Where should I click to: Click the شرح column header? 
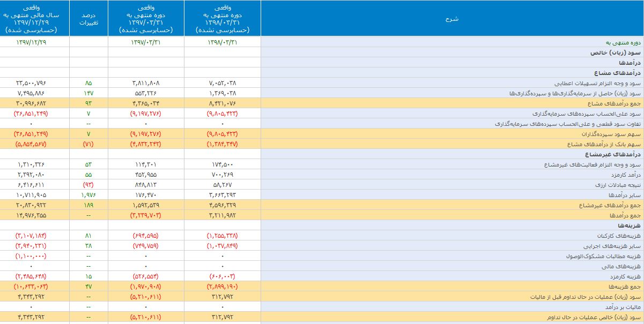pyautogui.click(x=452, y=18)
